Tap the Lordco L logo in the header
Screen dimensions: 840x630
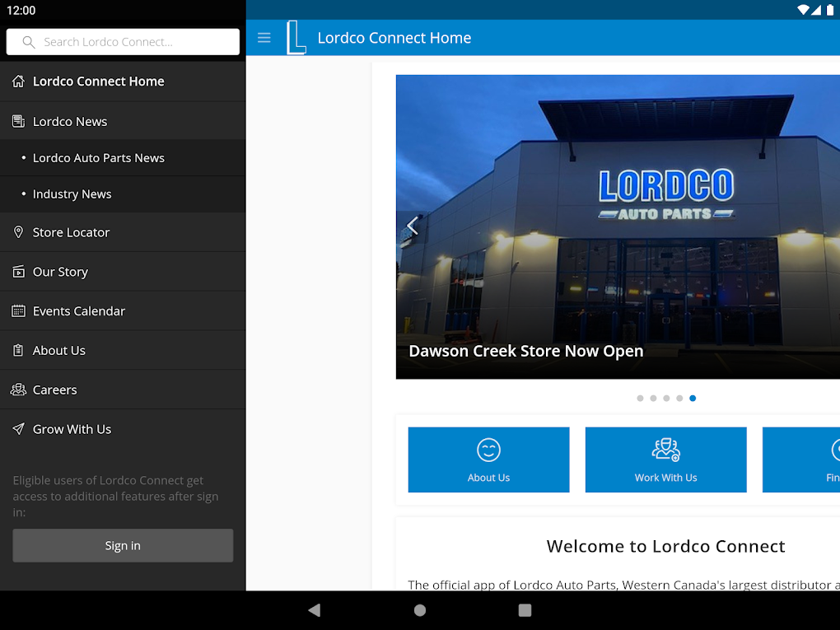pyautogui.click(x=296, y=37)
